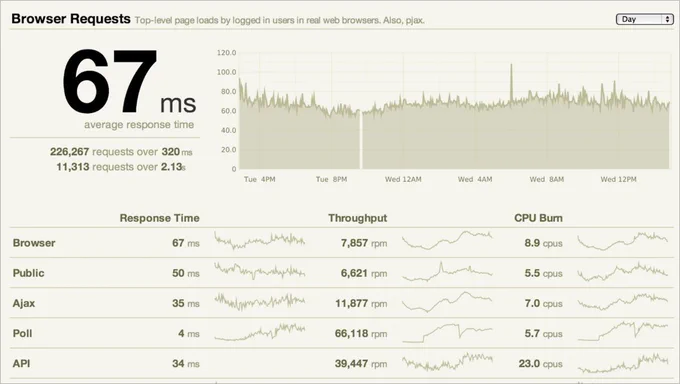Click the Ajax response time sparkline
This screenshot has height=384, width=680.
click(259, 301)
